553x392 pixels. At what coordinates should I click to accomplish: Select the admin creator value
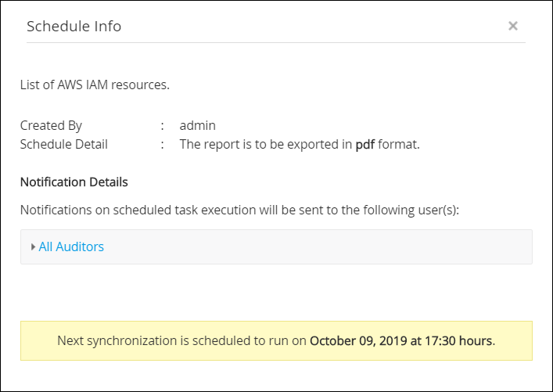197,125
